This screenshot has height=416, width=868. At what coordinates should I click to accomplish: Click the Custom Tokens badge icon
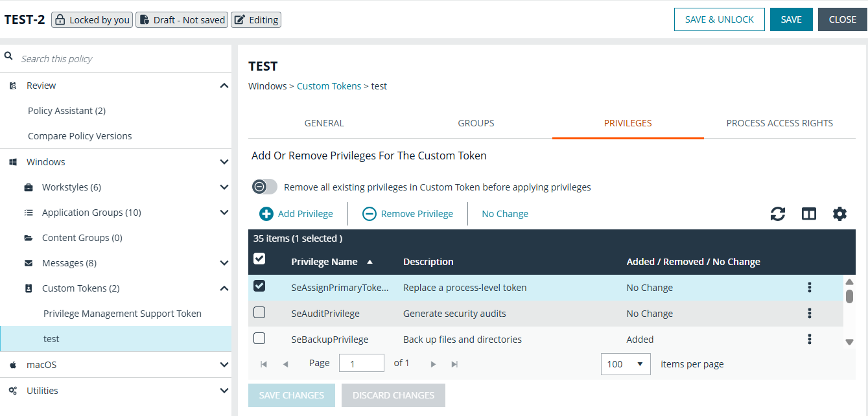coord(29,288)
